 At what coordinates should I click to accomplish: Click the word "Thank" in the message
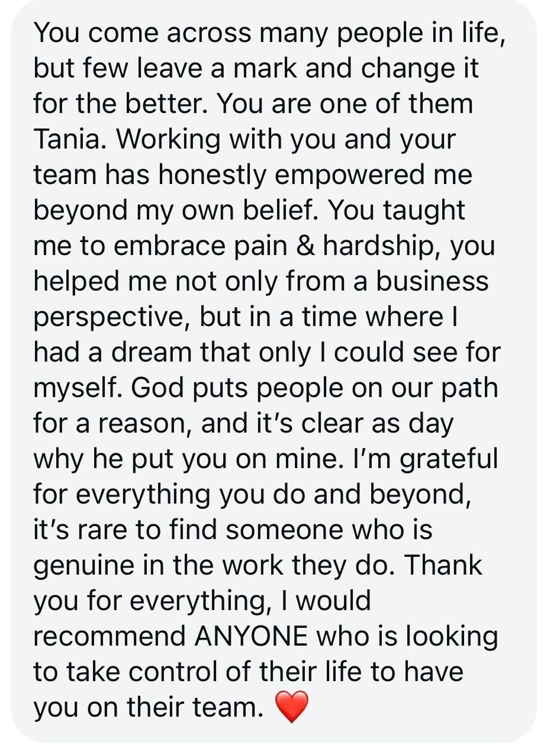pyautogui.click(x=442, y=565)
